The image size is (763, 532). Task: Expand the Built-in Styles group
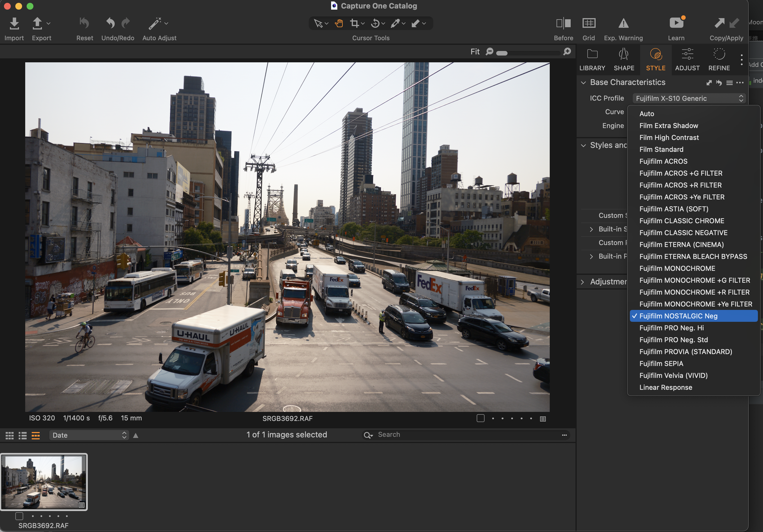[x=591, y=229]
